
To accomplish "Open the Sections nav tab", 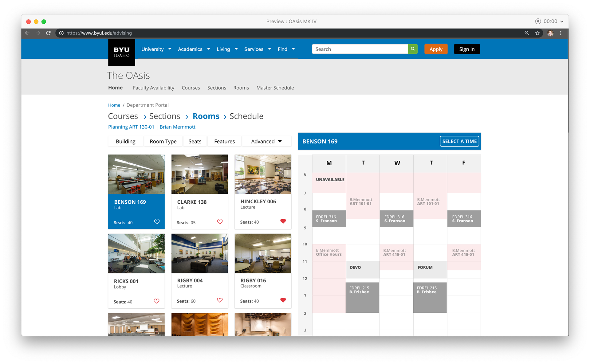I will point(217,88).
